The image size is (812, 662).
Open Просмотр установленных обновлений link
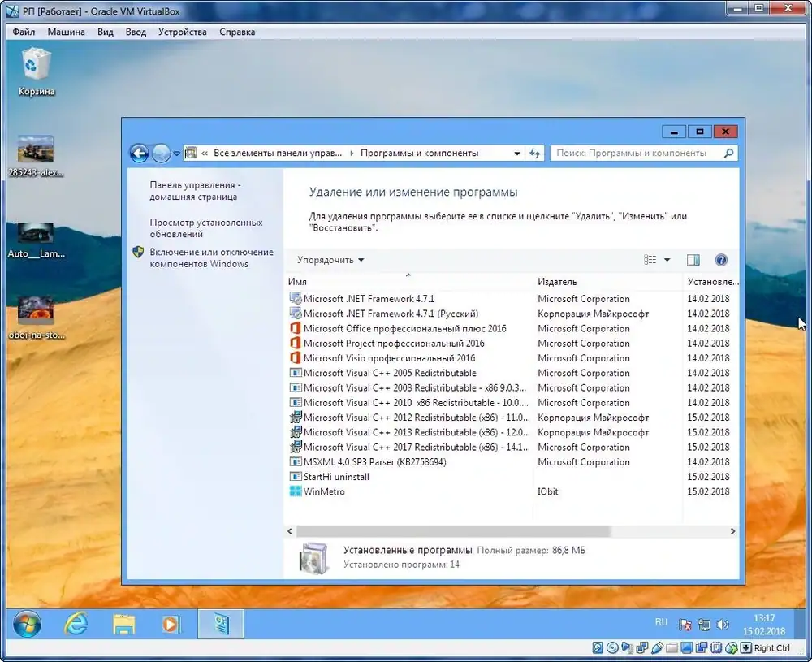(206, 228)
